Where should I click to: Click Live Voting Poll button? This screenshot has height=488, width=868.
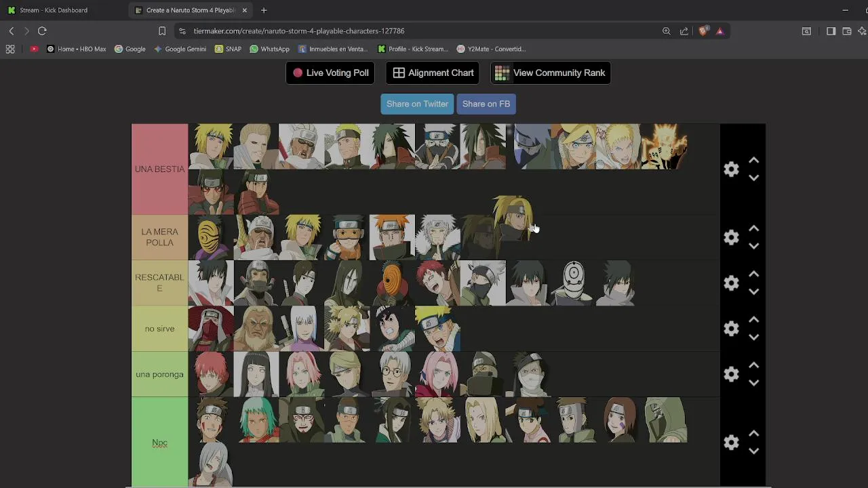[x=330, y=73]
